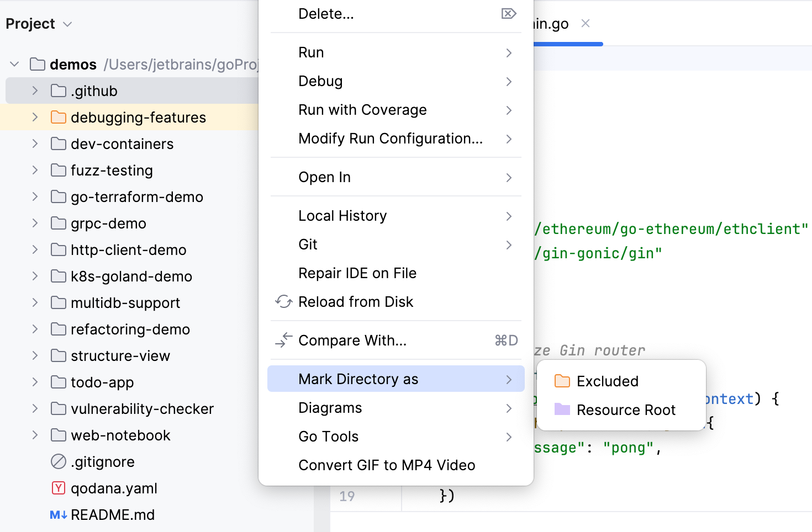Expand the debugging-features folder
Image resolution: width=812 pixels, height=532 pixels.
(x=34, y=117)
